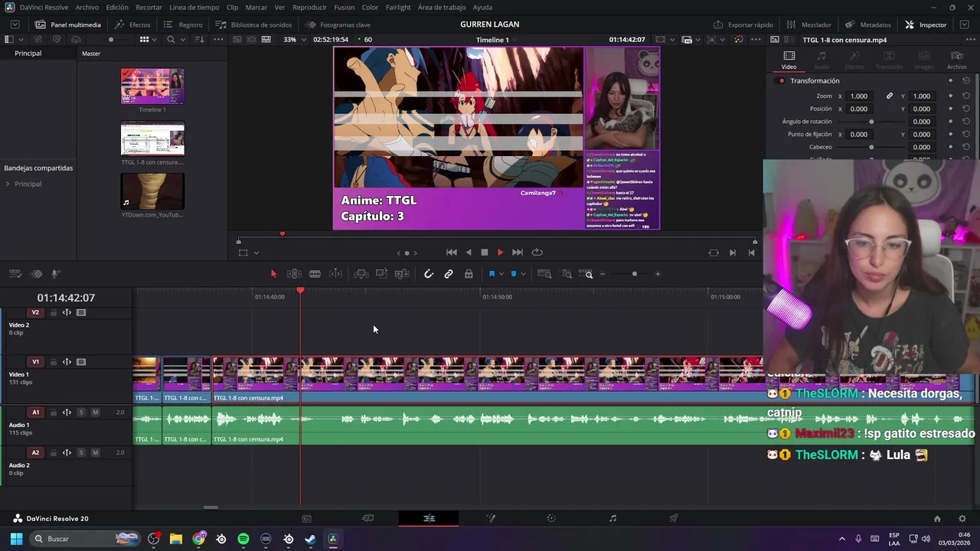
Task: Adjust the Cabeceo slider
Action: pyautogui.click(x=871, y=147)
